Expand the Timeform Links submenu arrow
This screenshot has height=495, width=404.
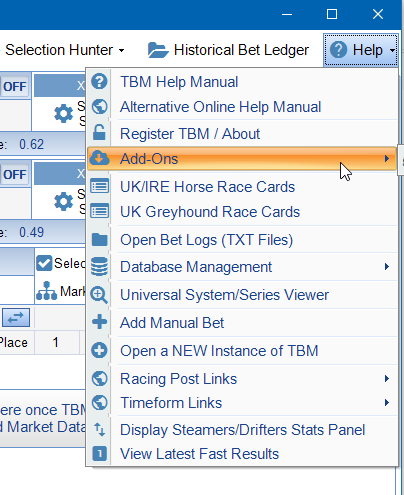387,403
